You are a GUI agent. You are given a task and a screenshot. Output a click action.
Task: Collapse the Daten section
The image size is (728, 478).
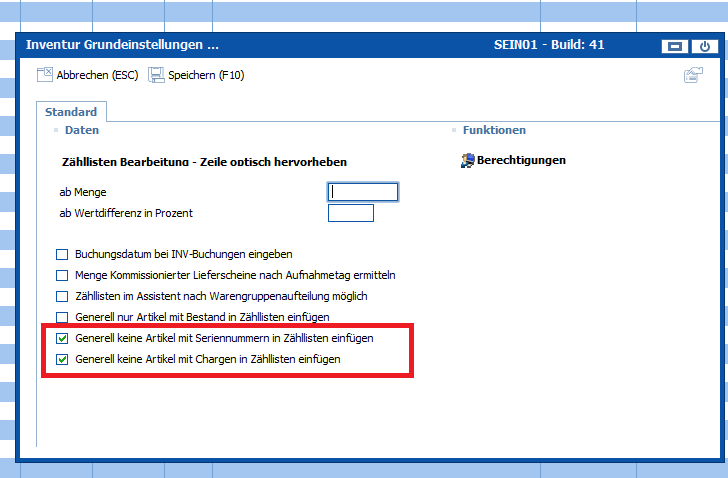pyautogui.click(x=56, y=130)
